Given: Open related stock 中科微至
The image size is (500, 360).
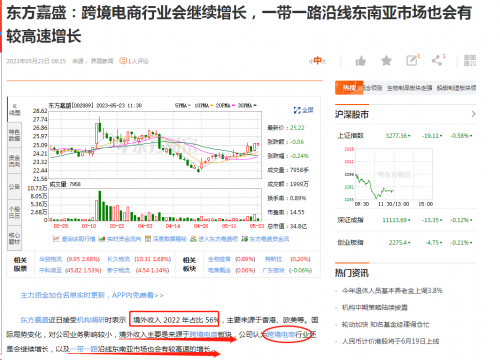Looking at the screenshot, I should coord(50,270).
